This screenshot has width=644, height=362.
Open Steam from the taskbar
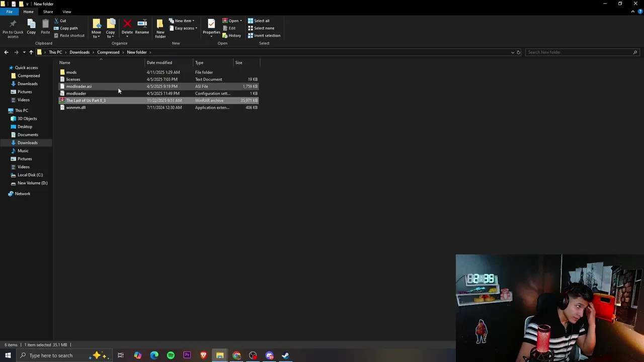(285, 355)
